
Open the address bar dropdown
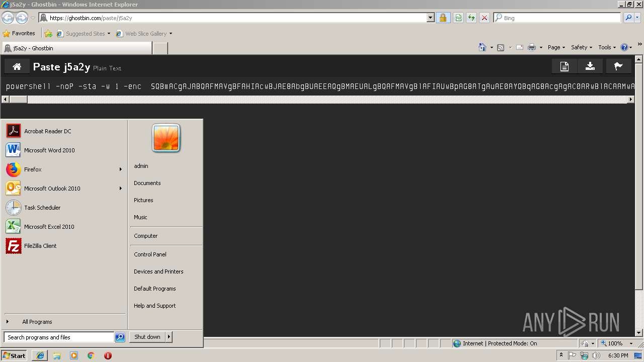pos(430,18)
